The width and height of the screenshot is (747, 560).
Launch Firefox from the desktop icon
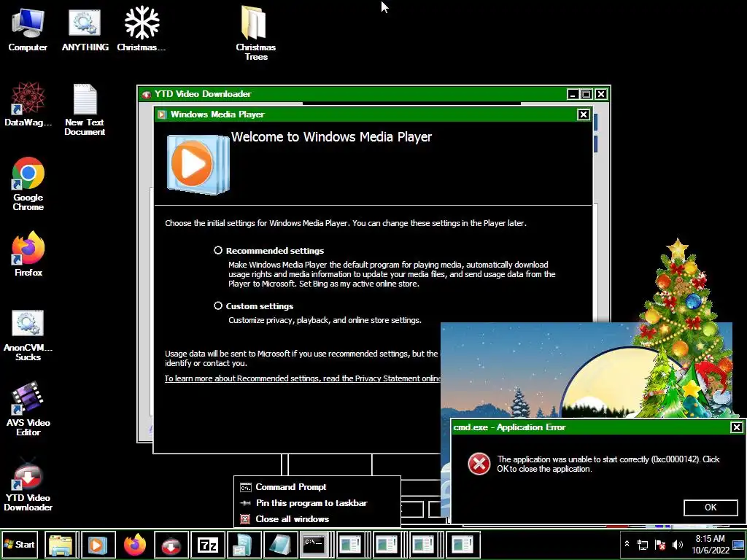(28, 254)
